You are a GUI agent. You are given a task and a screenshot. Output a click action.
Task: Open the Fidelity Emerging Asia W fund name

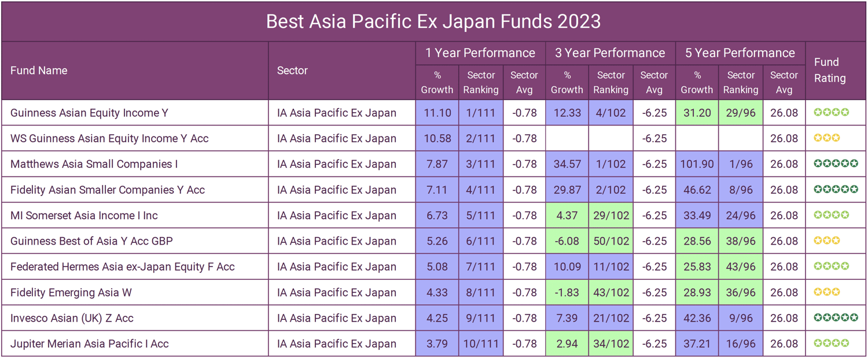(x=71, y=292)
